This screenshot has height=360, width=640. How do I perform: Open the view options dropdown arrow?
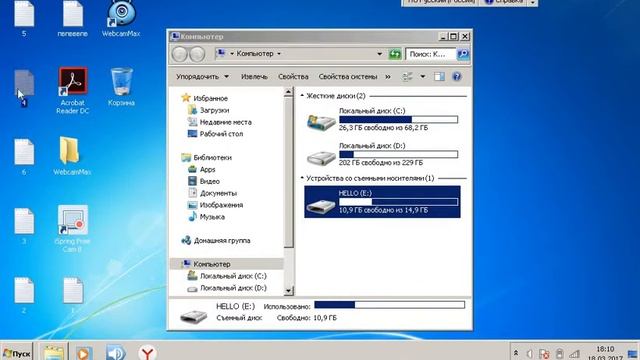422,77
